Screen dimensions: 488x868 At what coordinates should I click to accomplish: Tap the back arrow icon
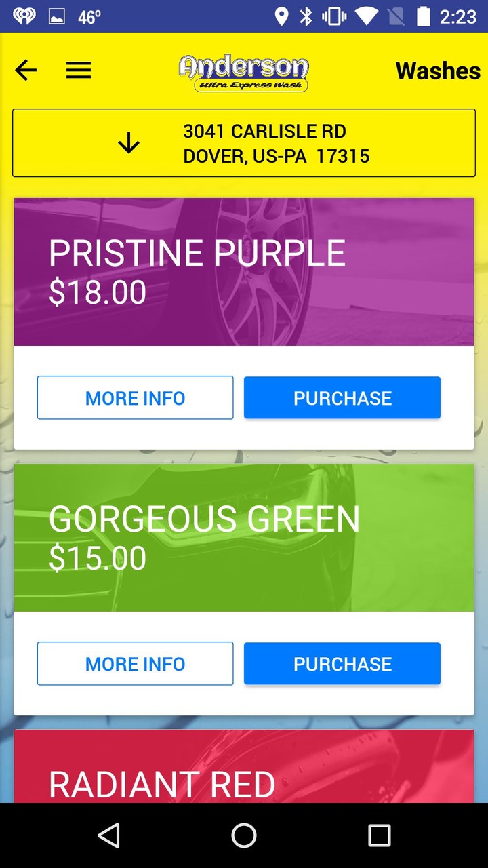coord(26,71)
